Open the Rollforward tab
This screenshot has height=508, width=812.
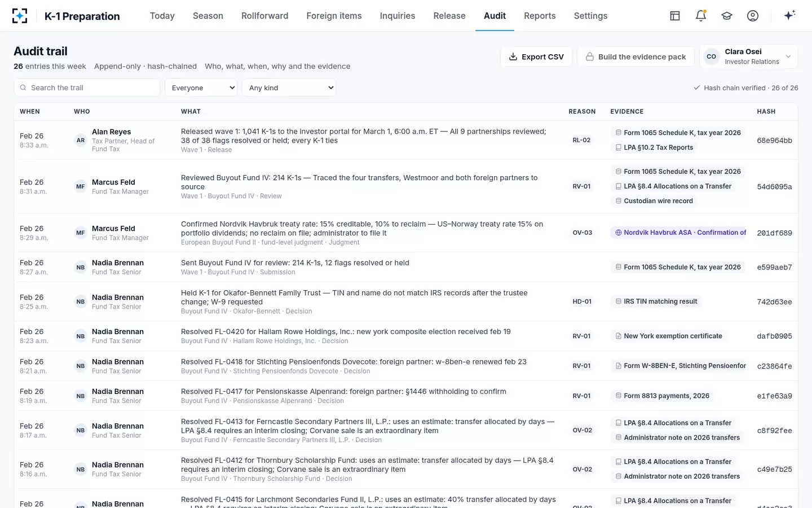pos(265,16)
